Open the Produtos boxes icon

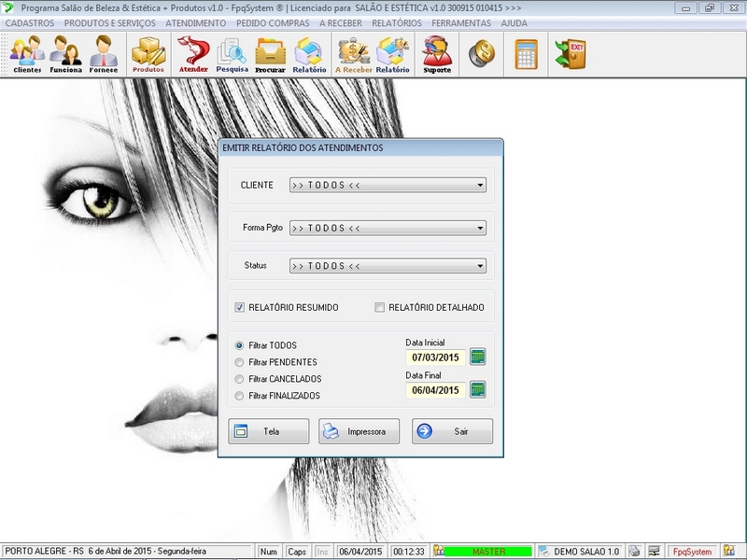[x=148, y=54]
